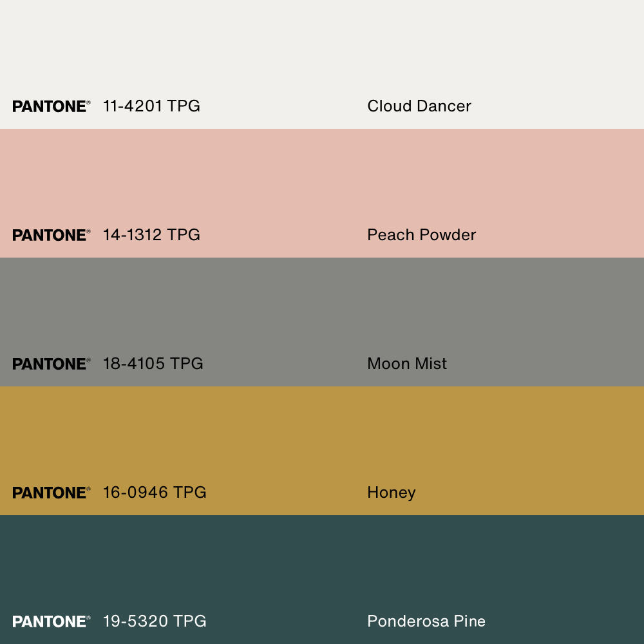Screen dimensions: 644x644
Task: Select the code label 16-0946 TPG
Action: point(155,493)
